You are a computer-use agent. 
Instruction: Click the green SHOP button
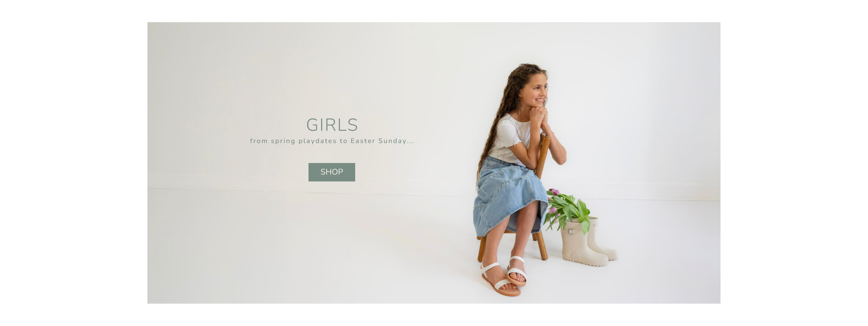tap(332, 172)
